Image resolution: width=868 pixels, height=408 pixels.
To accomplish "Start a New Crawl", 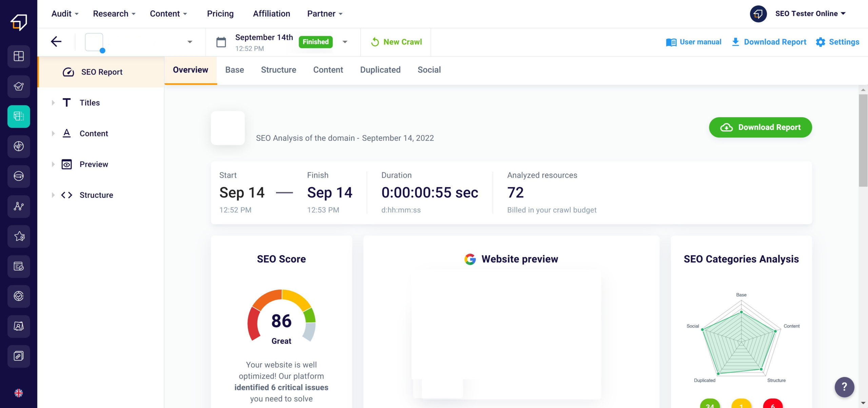I will (x=396, y=42).
